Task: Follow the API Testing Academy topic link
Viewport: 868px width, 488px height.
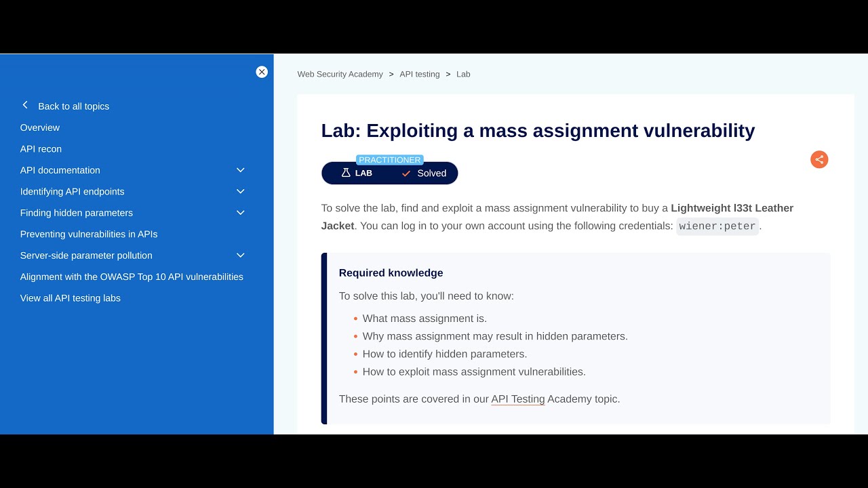Action: tap(518, 399)
